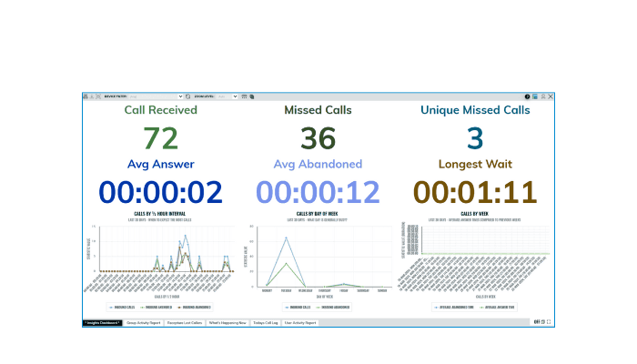The width and height of the screenshot is (637, 364).
Task: Click the blue dashboard layout icon
Action: pyautogui.click(x=535, y=96)
